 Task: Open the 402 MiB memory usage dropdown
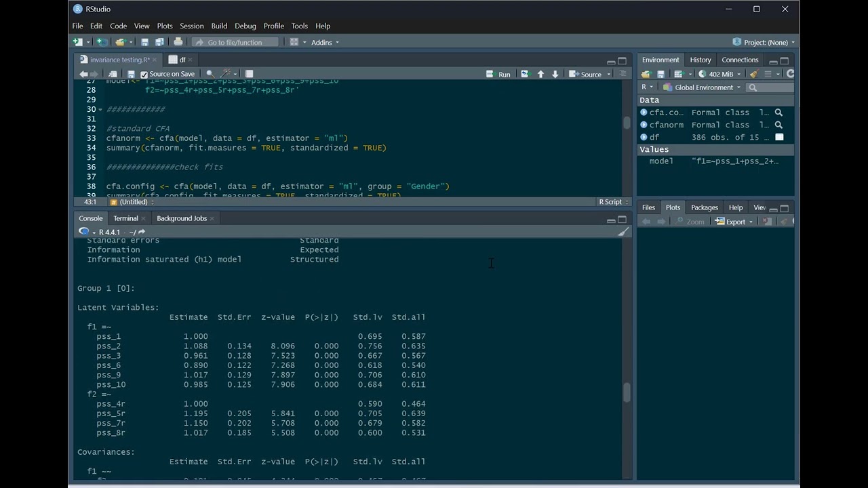coord(720,74)
